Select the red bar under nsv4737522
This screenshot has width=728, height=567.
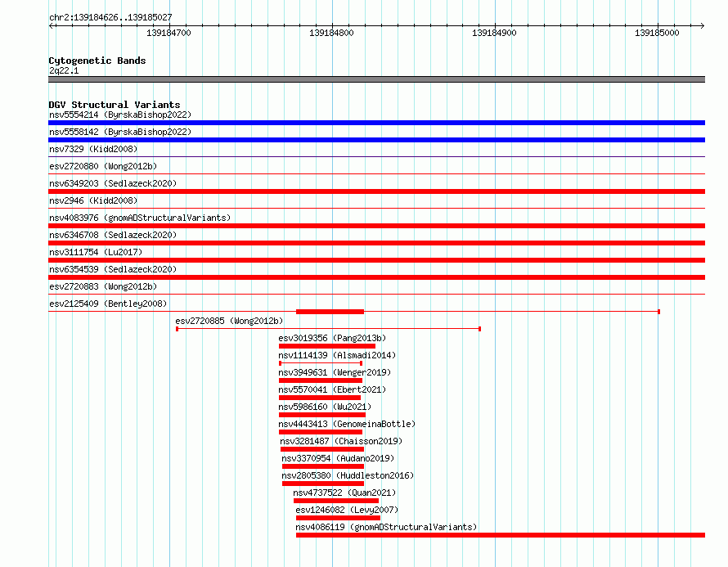pyautogui.click(x=336, y=501)
